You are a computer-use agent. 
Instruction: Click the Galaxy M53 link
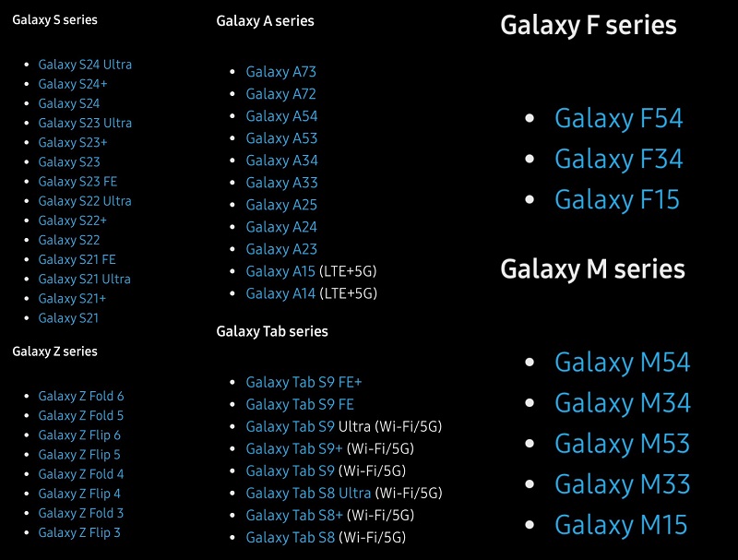click(622, 445)
